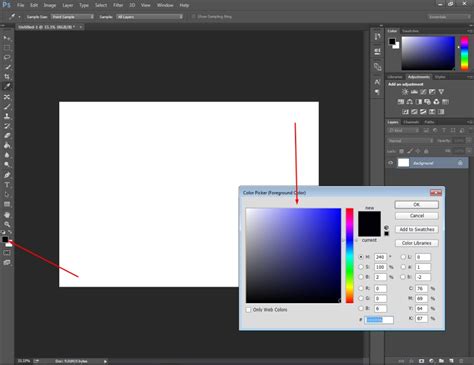Add a Photo Filter adjustment

(x=427, y=102)
